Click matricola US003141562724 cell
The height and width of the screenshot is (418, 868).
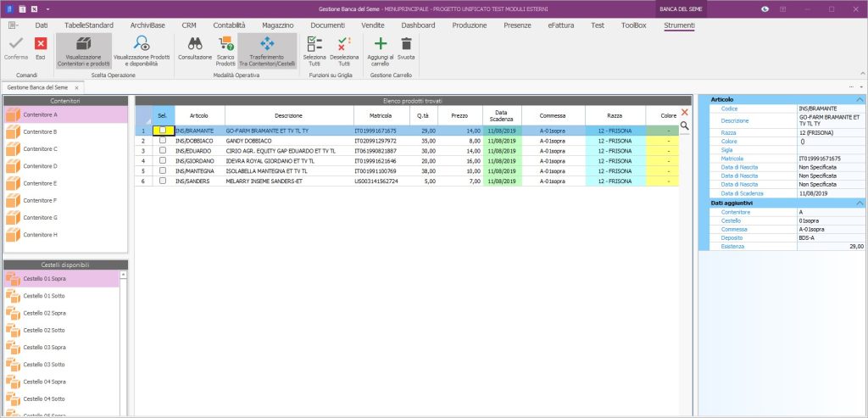381,181
